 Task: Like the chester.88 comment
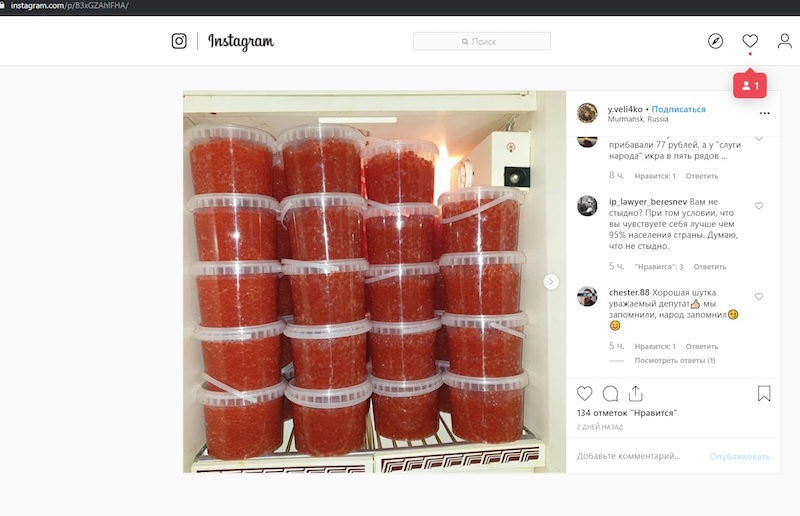(x=759, y=297)
